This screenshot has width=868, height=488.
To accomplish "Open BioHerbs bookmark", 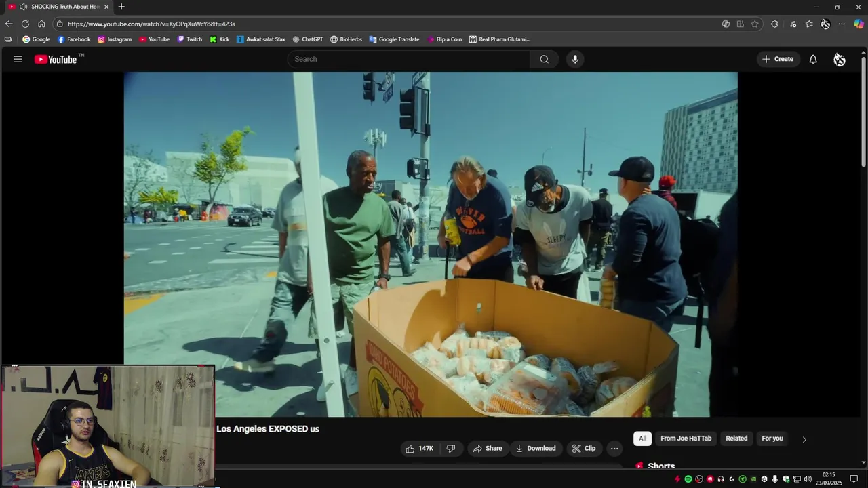I will tap(346, 39).
